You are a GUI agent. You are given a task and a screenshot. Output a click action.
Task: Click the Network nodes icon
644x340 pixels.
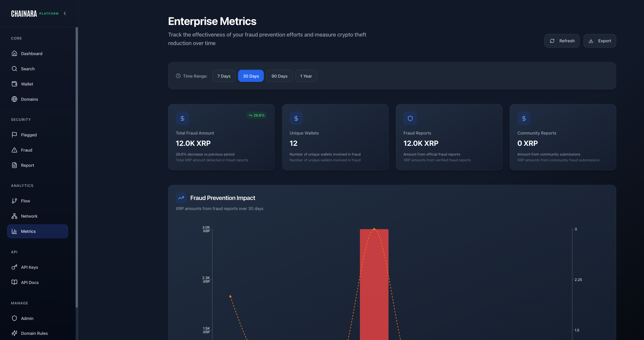click(x=14, y=216)
